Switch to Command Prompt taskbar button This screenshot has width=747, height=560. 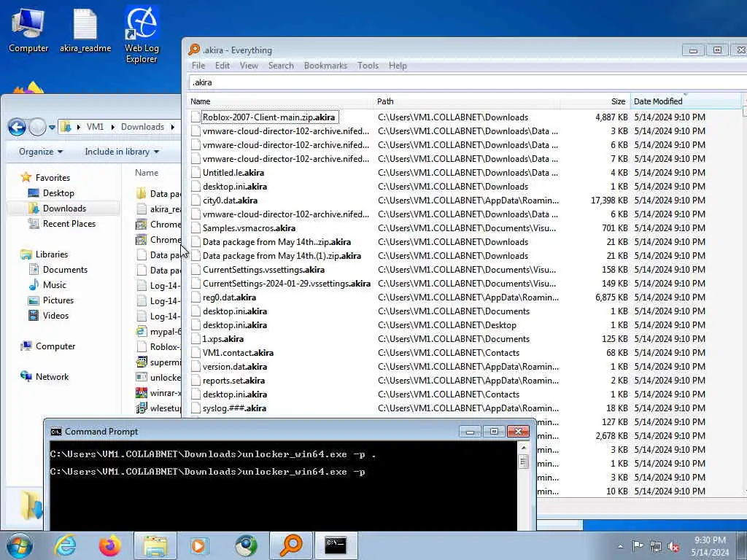coord(336,545)
